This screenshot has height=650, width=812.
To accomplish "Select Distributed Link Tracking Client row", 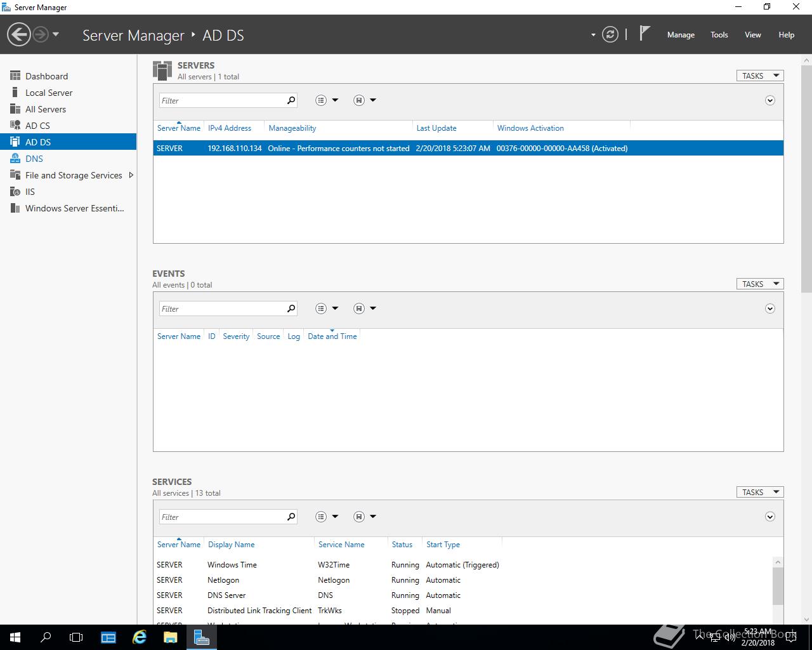I will 463,611.
